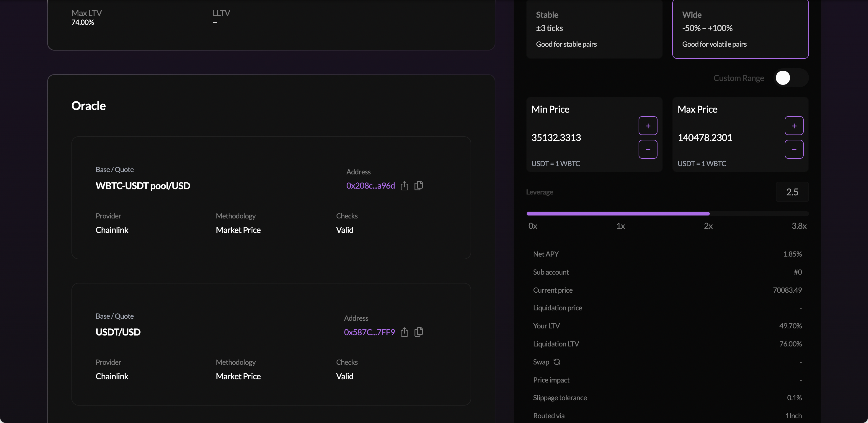Copy the WBTC-USDT pool oracle address

pos(419,186)
